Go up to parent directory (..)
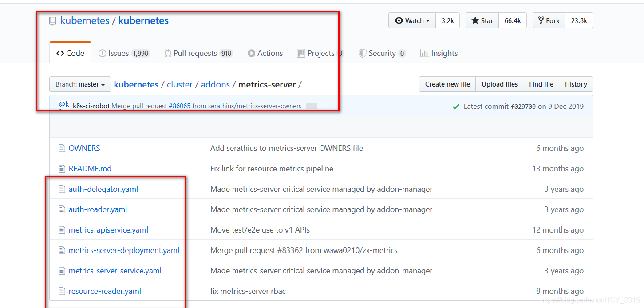Screen dimensions: 644x308 point(72,129)
